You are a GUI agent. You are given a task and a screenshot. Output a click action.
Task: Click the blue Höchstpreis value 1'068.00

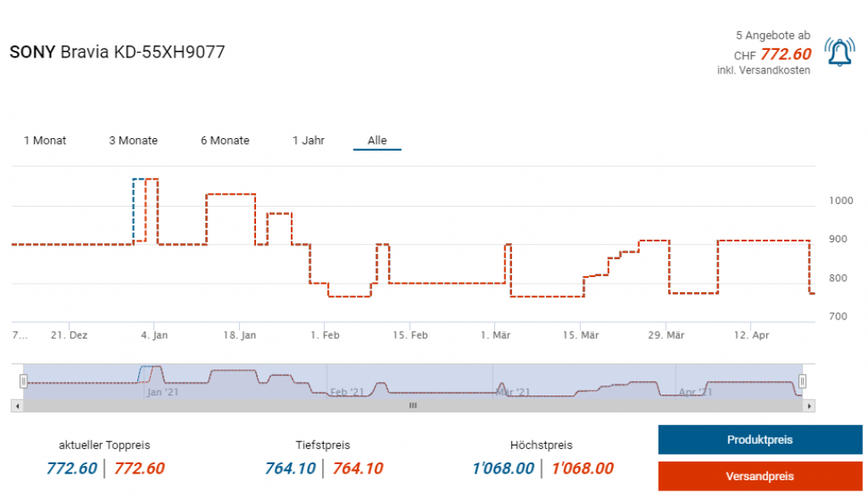[x=504, y=468]
